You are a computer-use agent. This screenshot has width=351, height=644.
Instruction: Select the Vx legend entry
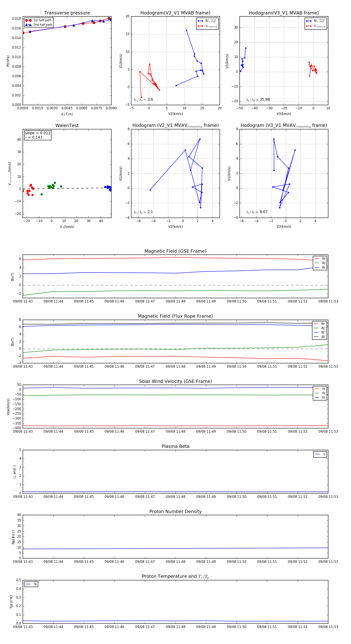[x=320, y=389]
